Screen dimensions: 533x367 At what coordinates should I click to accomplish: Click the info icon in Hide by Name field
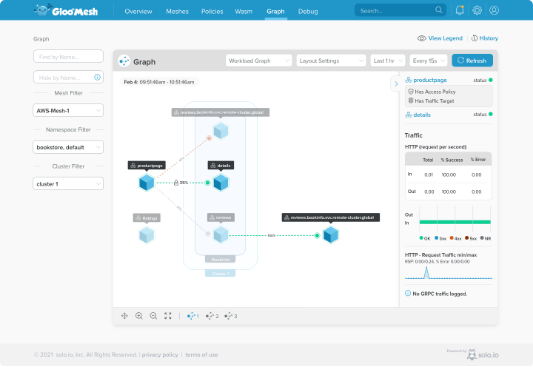[97, 77]
